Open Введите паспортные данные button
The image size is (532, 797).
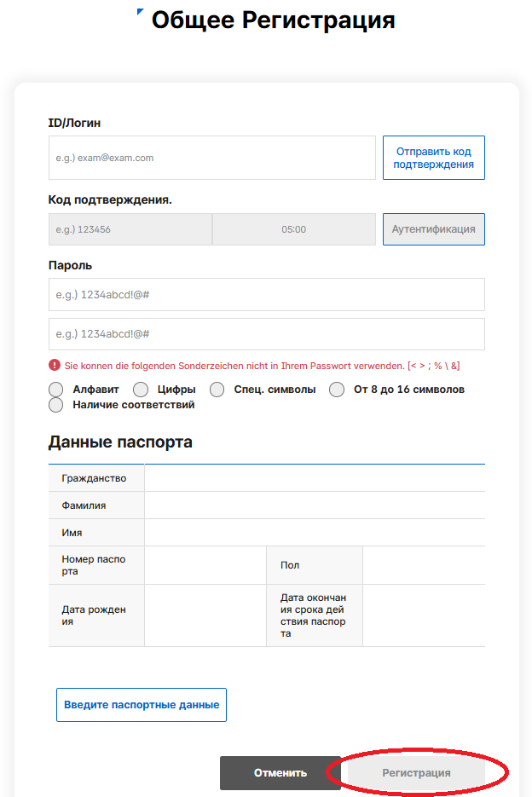(x=142, y=704)
